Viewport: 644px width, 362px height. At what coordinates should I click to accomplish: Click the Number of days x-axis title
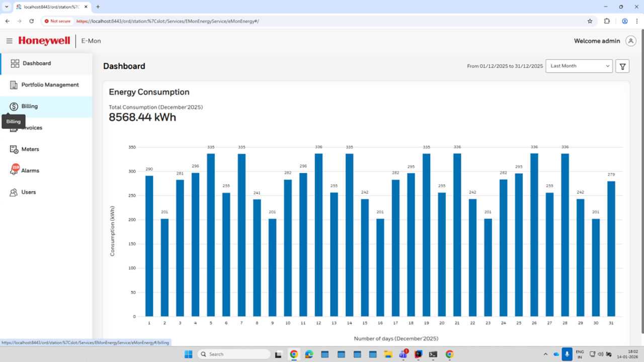coord(396,338)
